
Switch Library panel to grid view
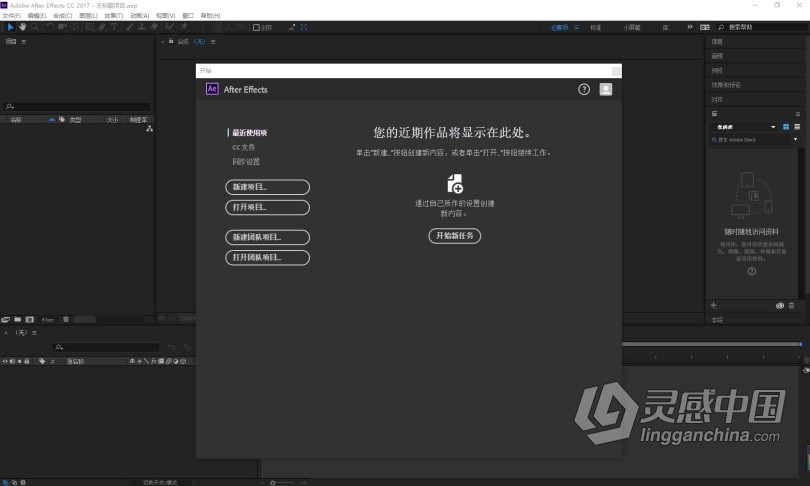[x=786, y=127]
